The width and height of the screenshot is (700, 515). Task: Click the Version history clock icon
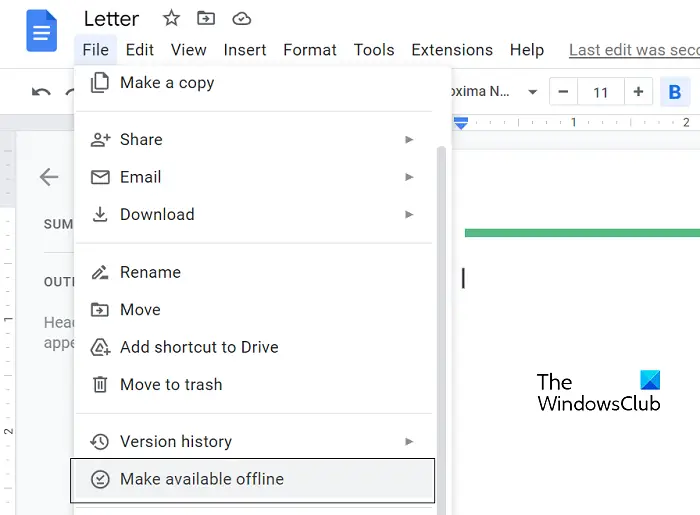click(100, 442)
